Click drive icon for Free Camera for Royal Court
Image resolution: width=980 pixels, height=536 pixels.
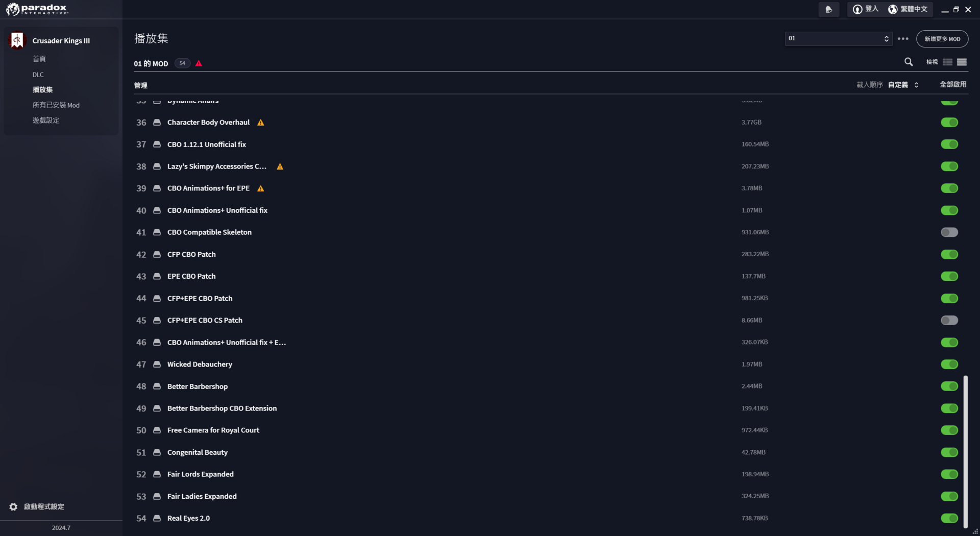pyautogui.click(x=157, y=430)
